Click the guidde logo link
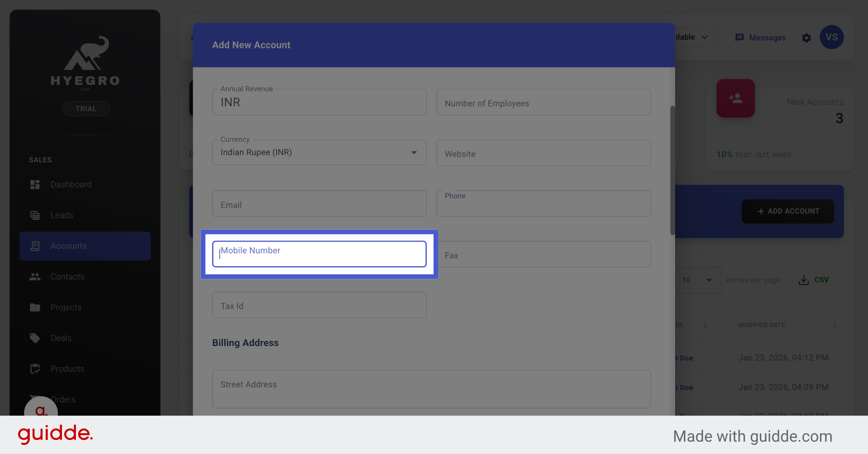 [x=55, y=435]
